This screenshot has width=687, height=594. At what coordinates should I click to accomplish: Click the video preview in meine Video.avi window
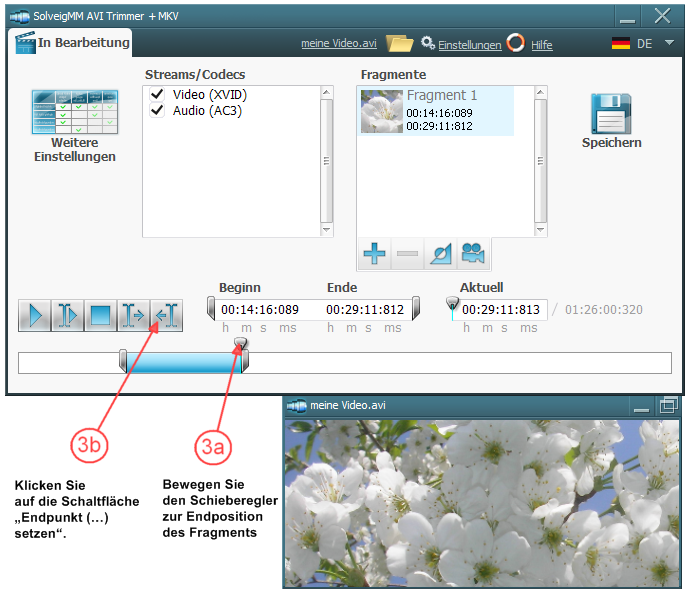[482, 503]
